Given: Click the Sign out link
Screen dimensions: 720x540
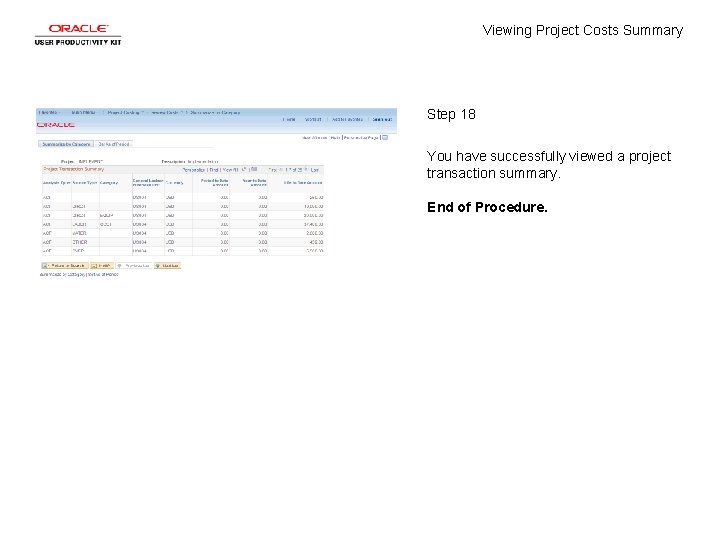Looking at the screenshot, I should (x=382, y=119).
